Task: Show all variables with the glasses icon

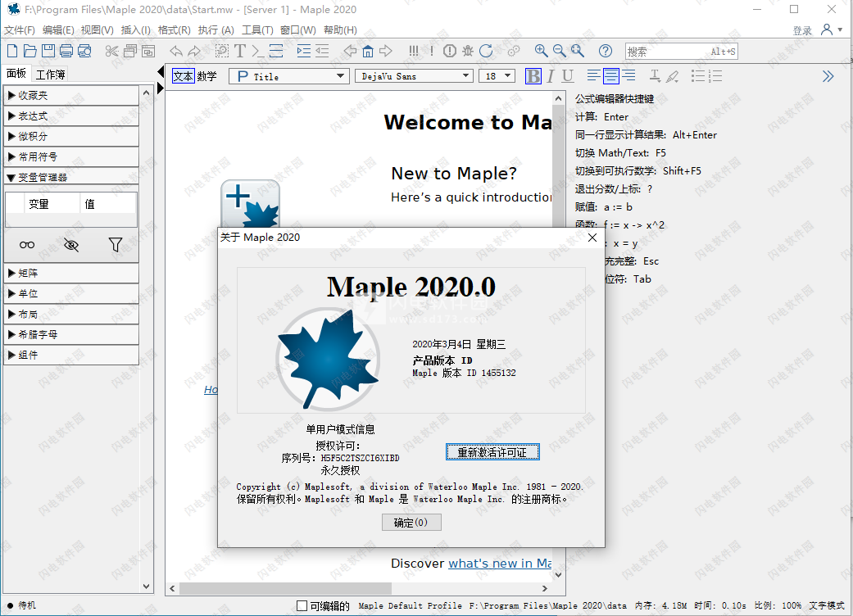Action: (x=27, y=245)
